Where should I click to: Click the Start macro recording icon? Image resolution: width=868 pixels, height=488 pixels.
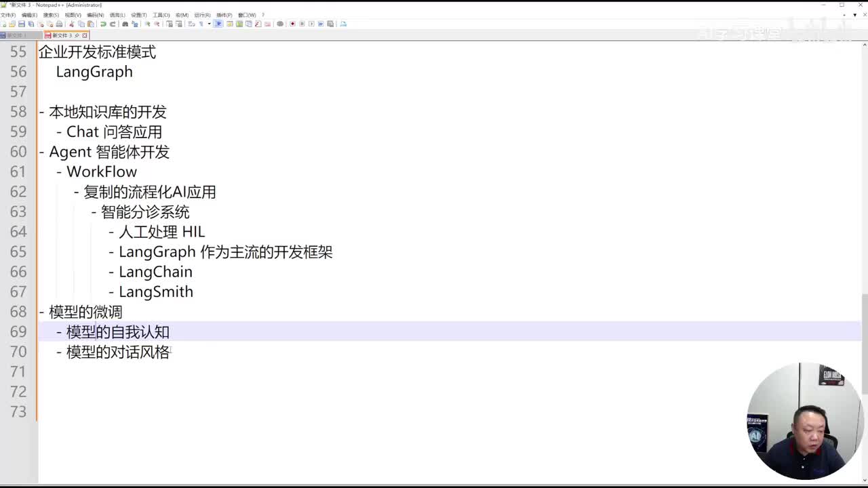tap(292, 24)
